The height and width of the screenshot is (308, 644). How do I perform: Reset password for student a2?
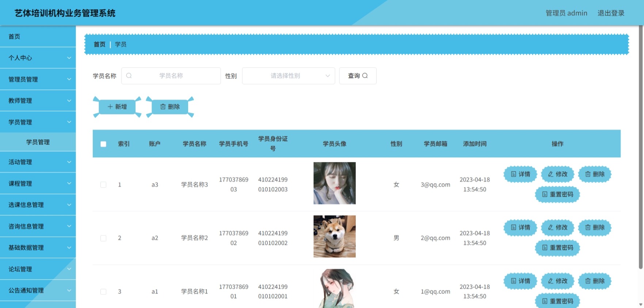coord(557,247)
